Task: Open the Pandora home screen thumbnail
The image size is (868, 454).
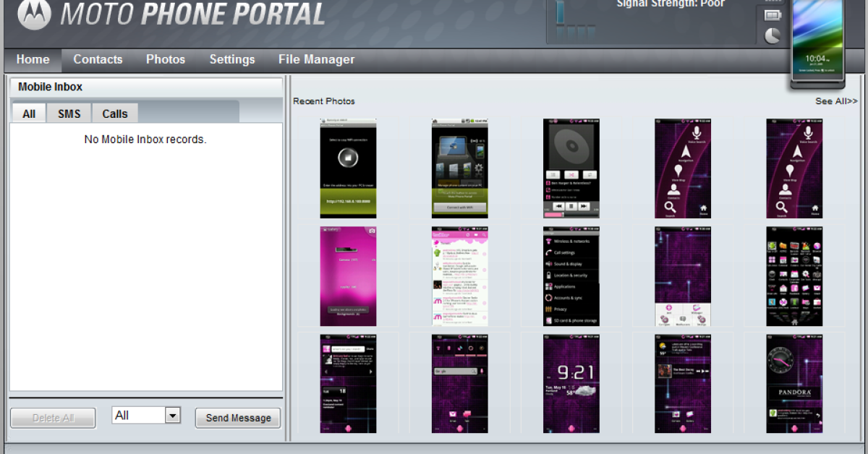Action: 794,383
